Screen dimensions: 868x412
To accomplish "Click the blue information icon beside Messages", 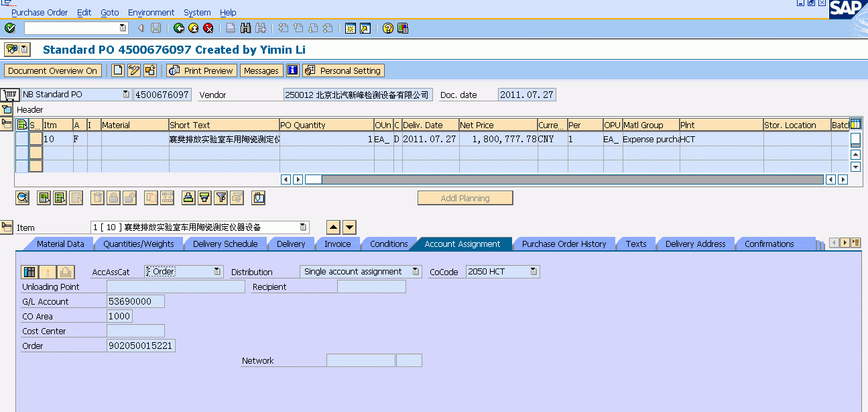I will pos(292,70).
